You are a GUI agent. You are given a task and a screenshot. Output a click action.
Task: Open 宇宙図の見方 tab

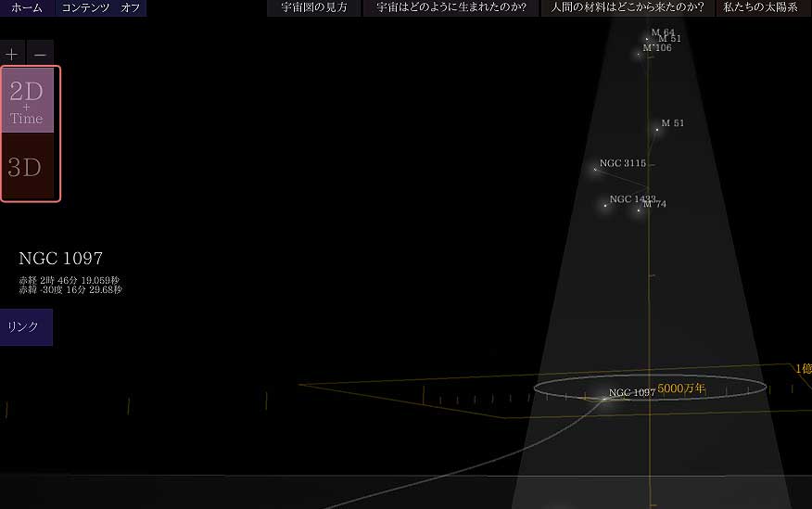tap(314, 7)
